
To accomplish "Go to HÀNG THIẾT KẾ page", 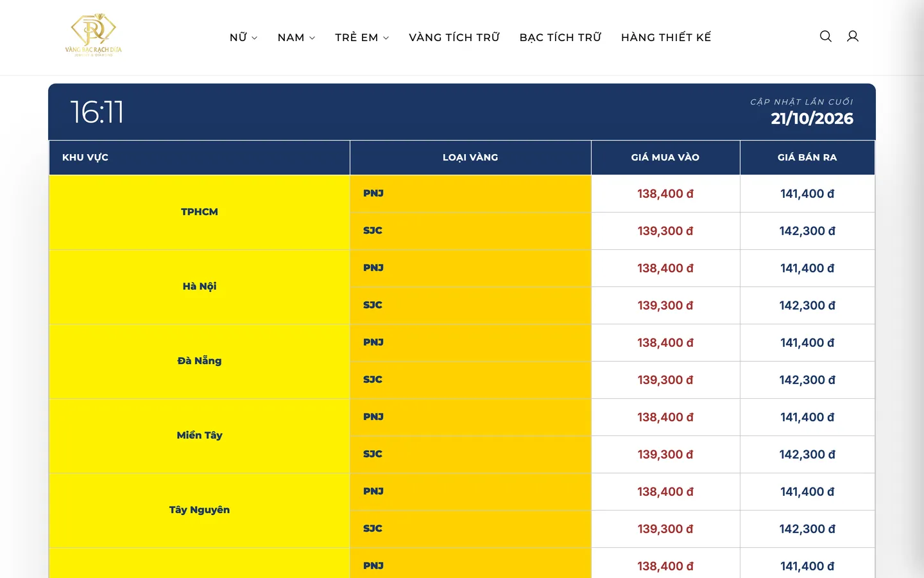I will tap(666, 37).
